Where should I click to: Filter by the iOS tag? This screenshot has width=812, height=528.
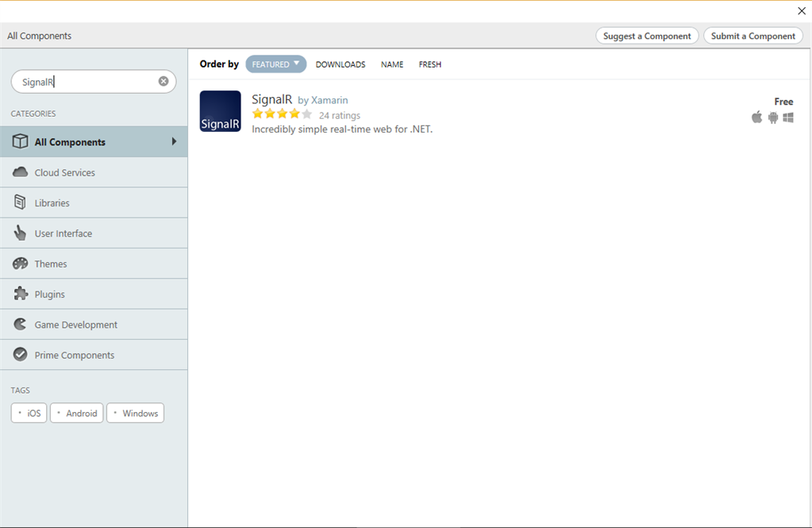click(x=29, y=413)
